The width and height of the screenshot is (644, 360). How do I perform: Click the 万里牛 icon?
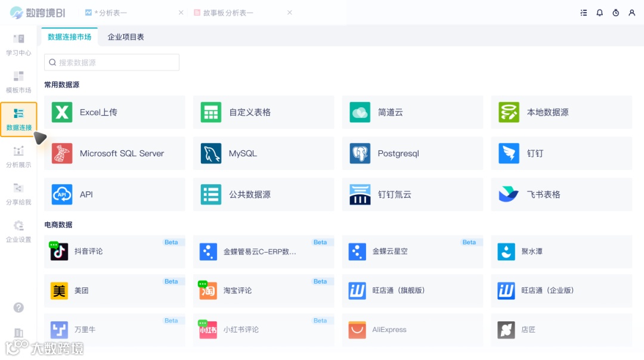point(59,330)
